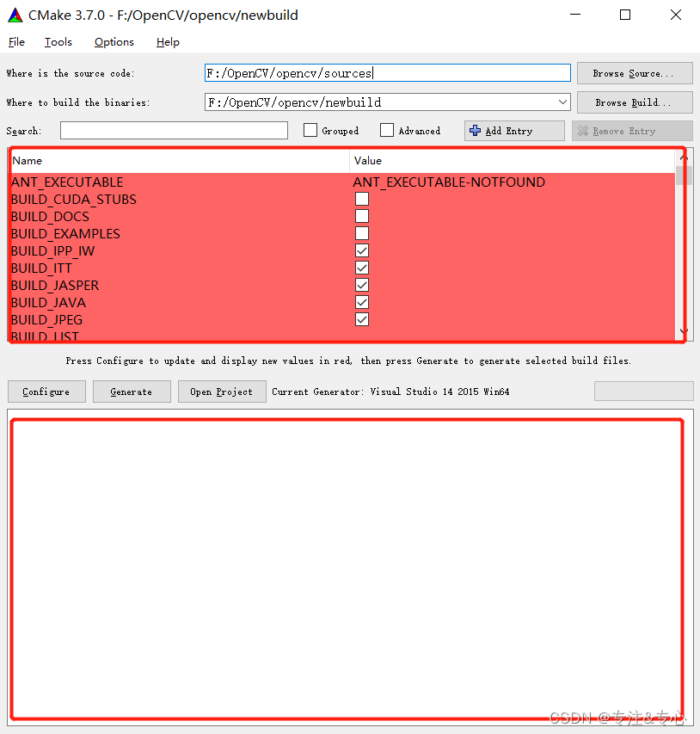Select the BUILD_JAVA entry name
The image size is (700, 734).
(48, 303)
